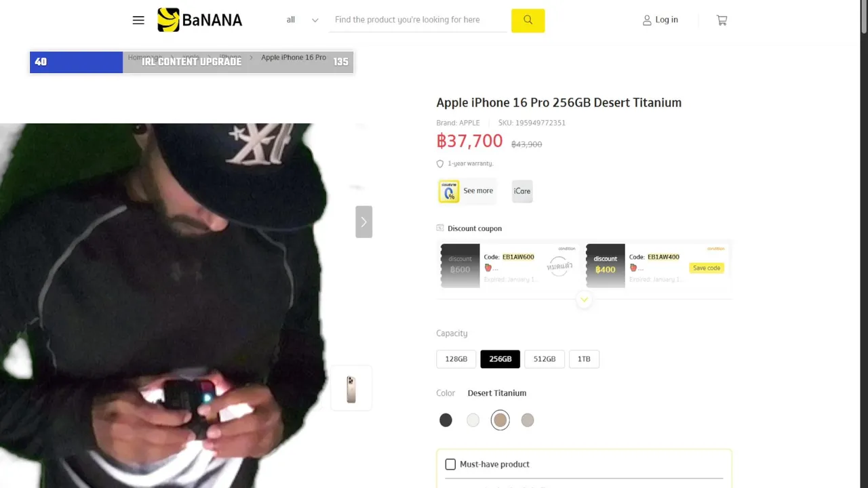Choose the 1TB capacity option
The image size is (868, 488).
coord(584,359)
